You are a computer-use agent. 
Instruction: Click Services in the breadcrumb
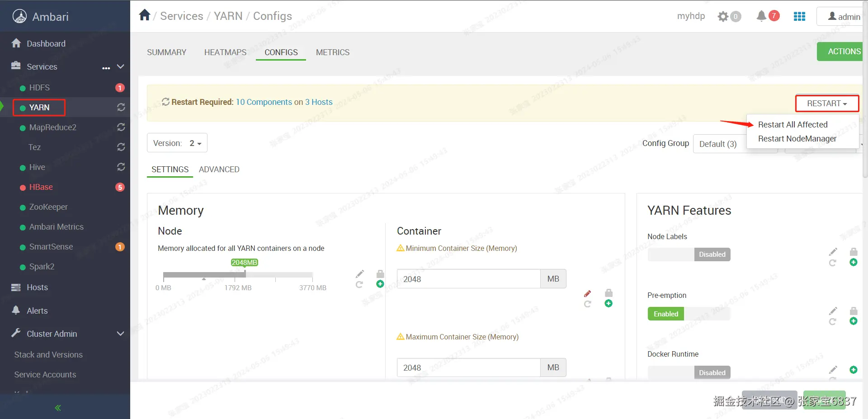point(182,16)
